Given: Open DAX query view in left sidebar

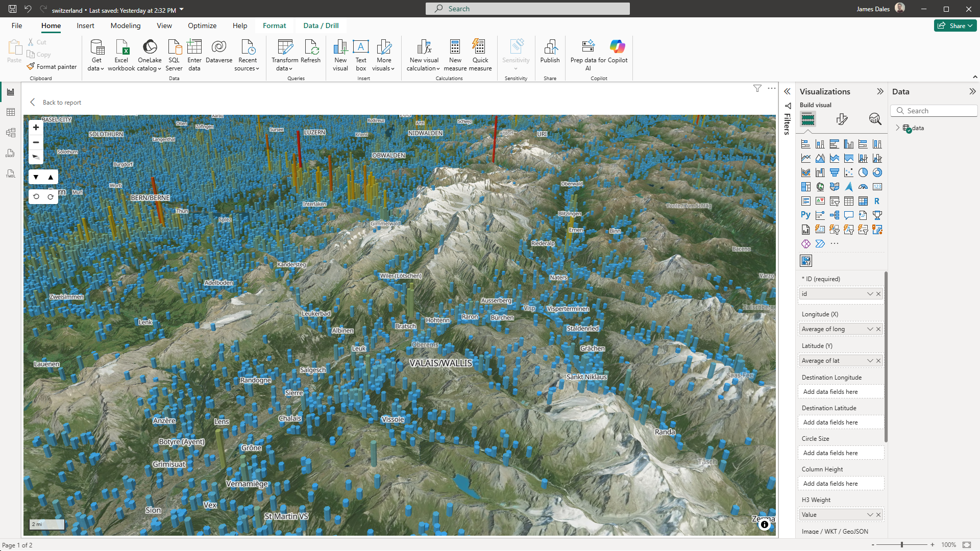Looking at the screenshot, I should pyautogui.click(x=11, y=153).
